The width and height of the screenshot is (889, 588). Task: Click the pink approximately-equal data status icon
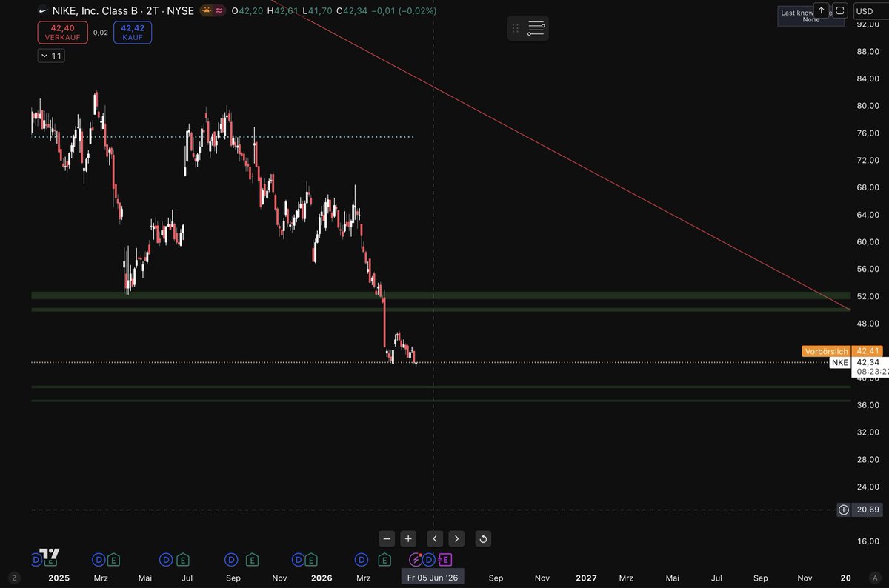(219, 10)
